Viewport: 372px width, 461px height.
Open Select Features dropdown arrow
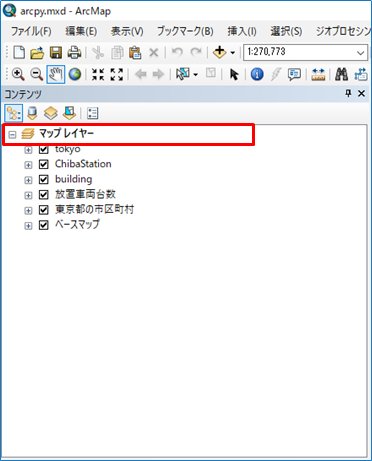pyautogui.click(x=196, y=74)
